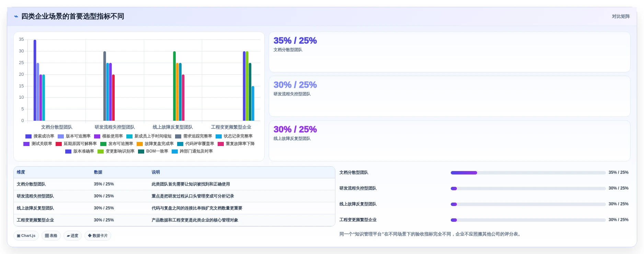This screenshot has width=644, height=254.
Task: Hide the 代码评审覆盖率 series in the legend
Action: (x=196, y=144)
